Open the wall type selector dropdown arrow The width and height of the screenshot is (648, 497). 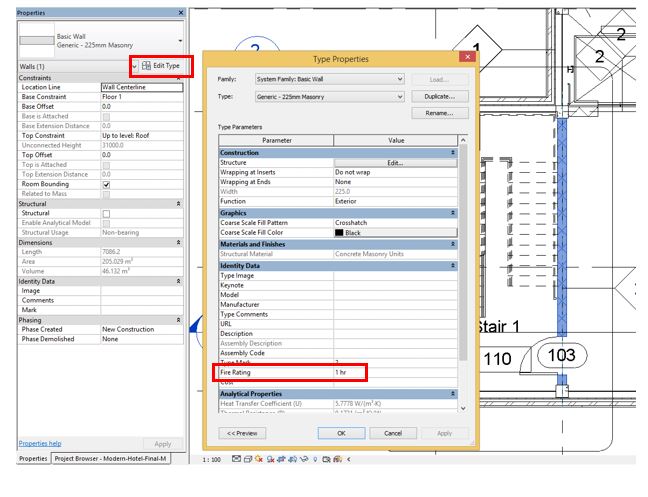[x=180, y=40]
